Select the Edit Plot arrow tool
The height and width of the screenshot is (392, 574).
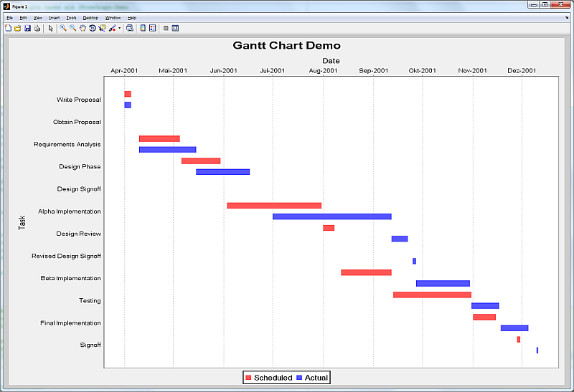point(50,28)
